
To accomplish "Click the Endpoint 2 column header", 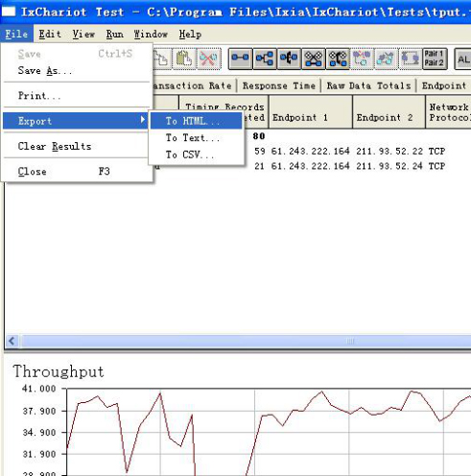I will coord(389,112).
